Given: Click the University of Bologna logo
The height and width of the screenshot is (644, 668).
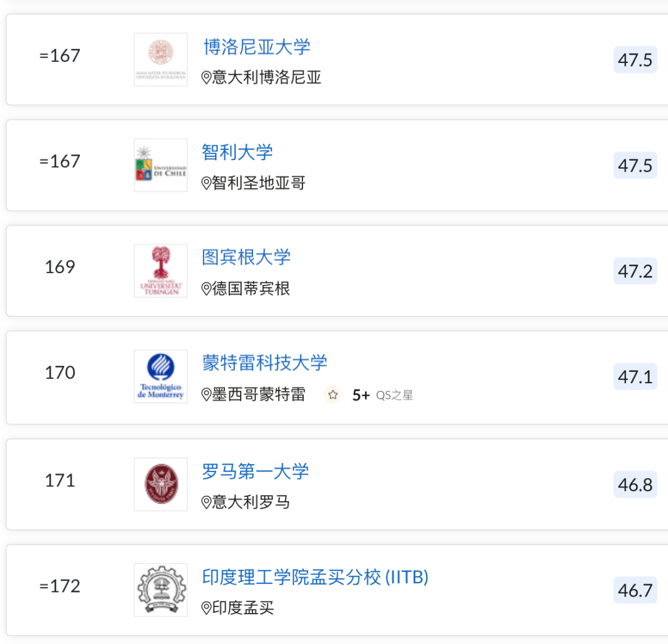Looking at the screenshot, I should pyautogui.click(x=161, y=59).
